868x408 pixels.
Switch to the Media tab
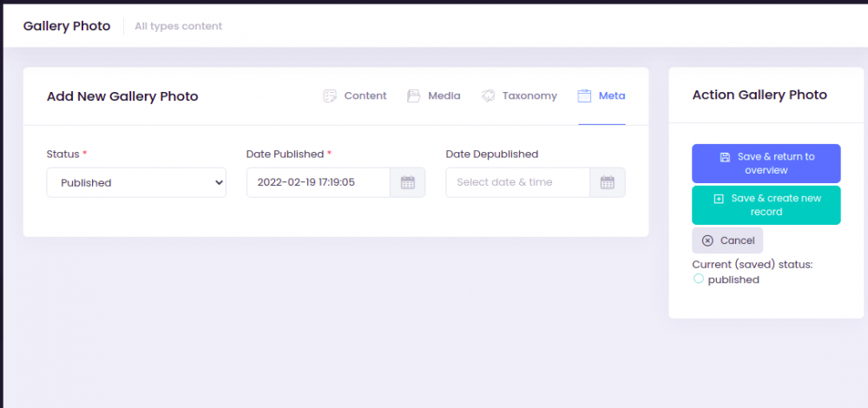[433, 95]
